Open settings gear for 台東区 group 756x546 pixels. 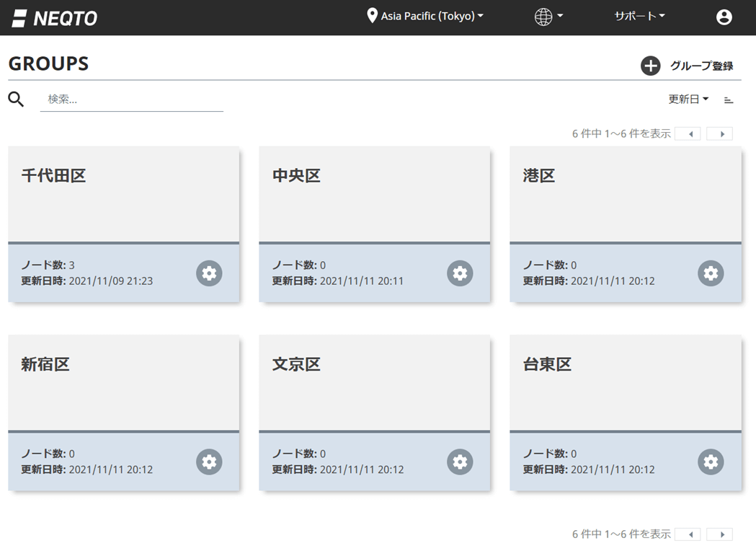(x=711, y=462)
